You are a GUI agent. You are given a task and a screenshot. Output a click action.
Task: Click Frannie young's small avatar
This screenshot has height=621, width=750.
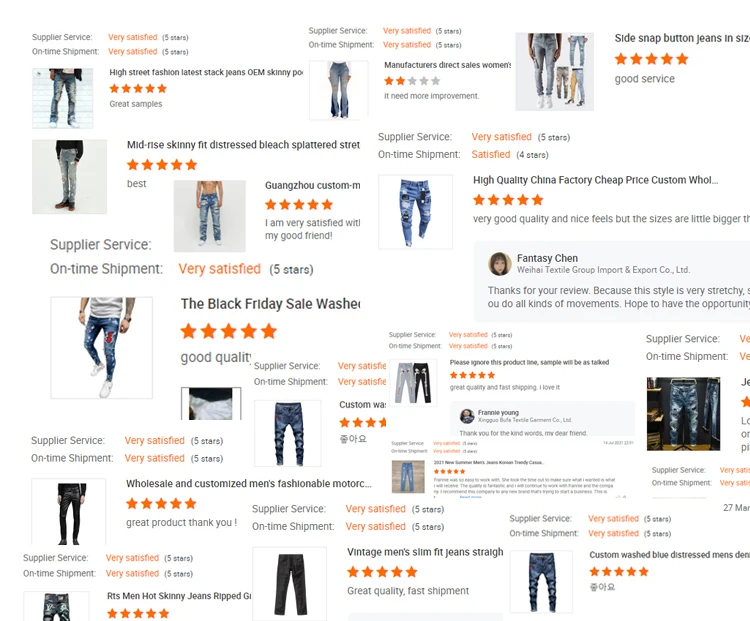(x=466, y=416)
